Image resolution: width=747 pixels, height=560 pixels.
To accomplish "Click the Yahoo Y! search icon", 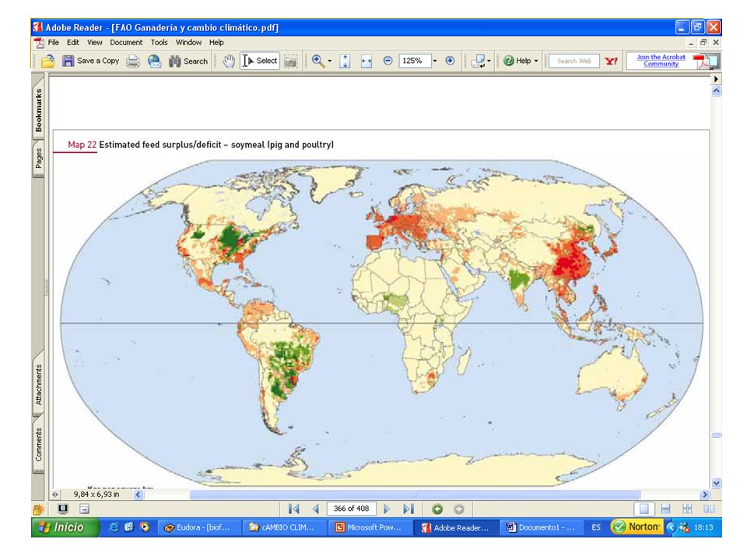I will tap(612, 61).
